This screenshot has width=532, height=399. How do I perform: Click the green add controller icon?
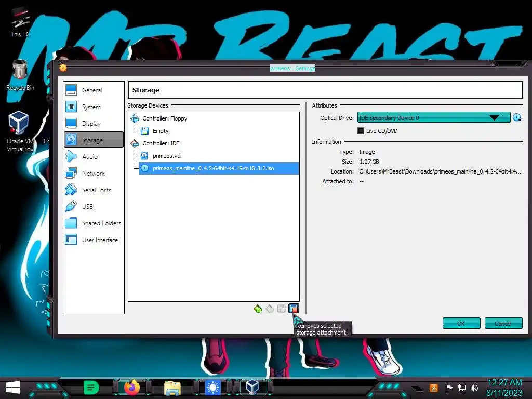[x=258, y=309]
